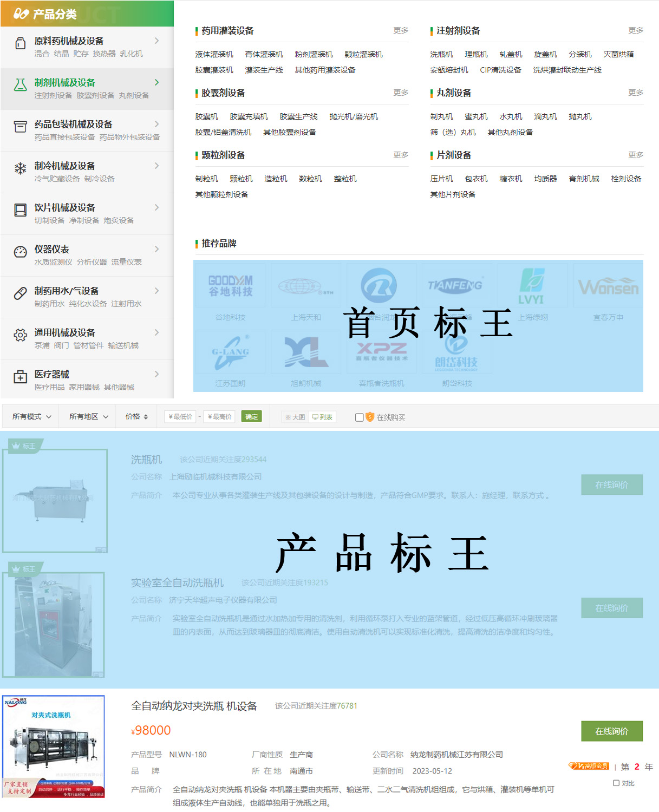Click the gear icon for 通用机械及设备
The height and width of the screenshot is (812, 659).
21,335
